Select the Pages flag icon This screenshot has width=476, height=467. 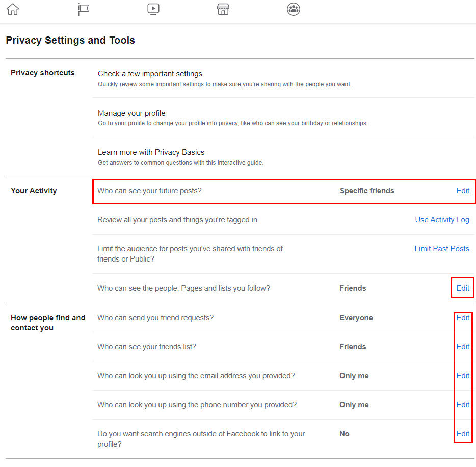83,9
